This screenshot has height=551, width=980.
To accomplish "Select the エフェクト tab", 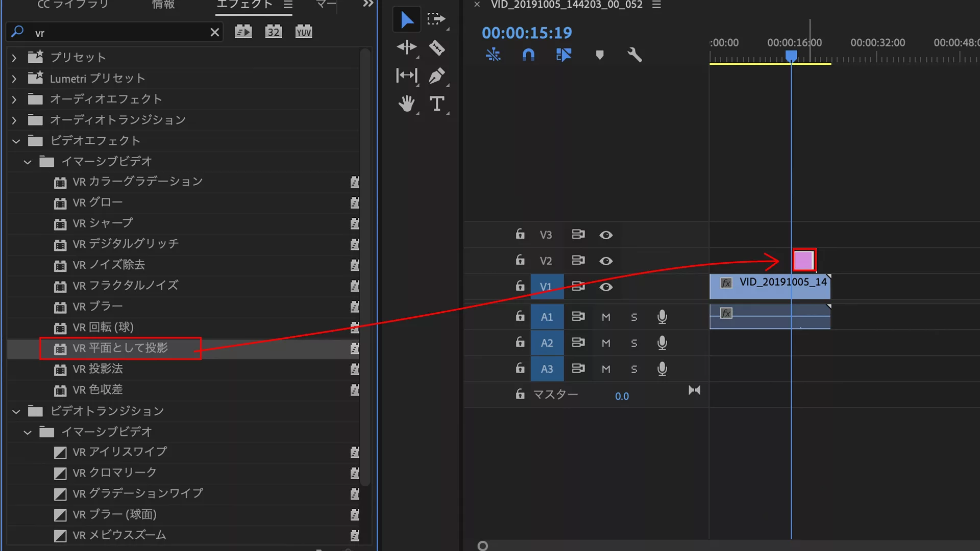I will [244, 5].
